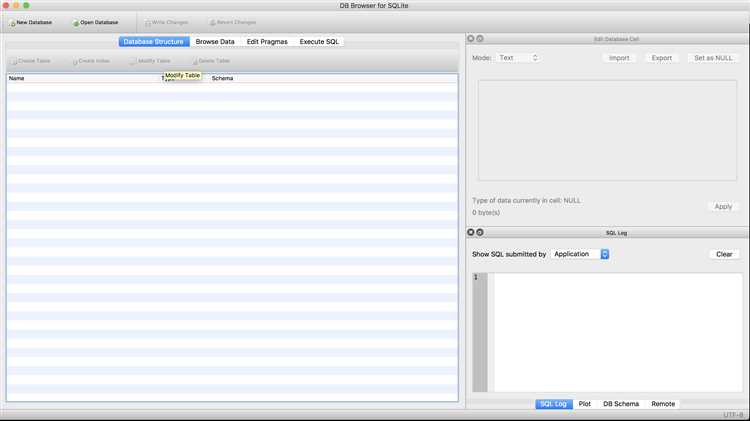Screen dimensions: 750x421
Task: Click the Set as NULL button
Action: tap(713, 58)
